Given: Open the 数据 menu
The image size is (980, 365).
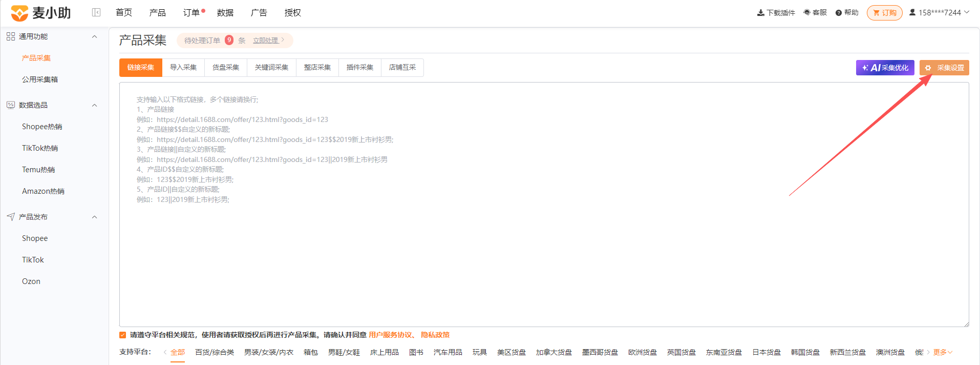Looking at the screenshot, I should (225, 12).
